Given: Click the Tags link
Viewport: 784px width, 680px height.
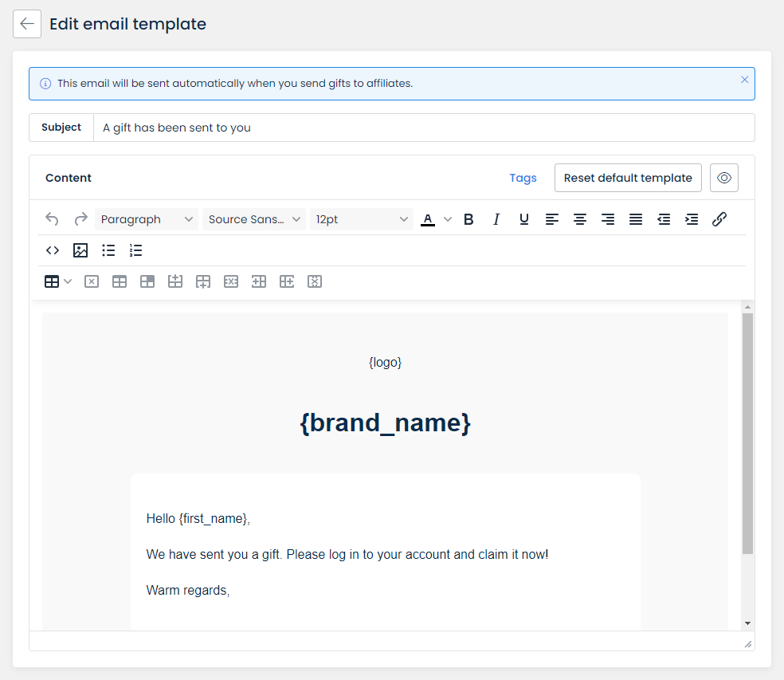Looking at the screenshot, I should 523,178.
